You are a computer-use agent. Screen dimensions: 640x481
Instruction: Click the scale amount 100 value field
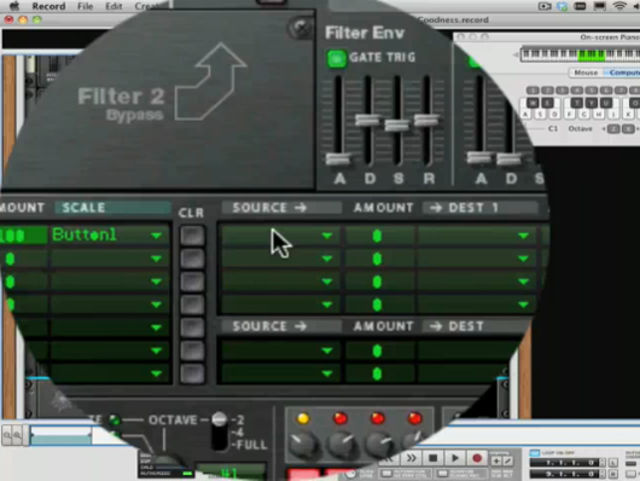(23, 235)
